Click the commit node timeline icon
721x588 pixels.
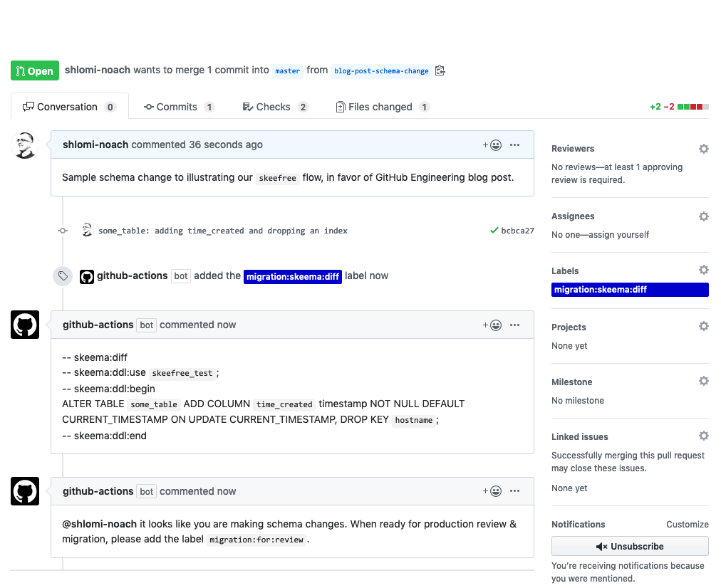63,231
